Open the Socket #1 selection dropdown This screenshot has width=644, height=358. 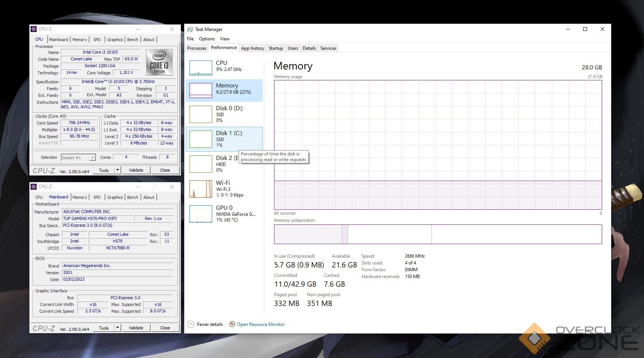pyautogui.click(x=92, y=158)
